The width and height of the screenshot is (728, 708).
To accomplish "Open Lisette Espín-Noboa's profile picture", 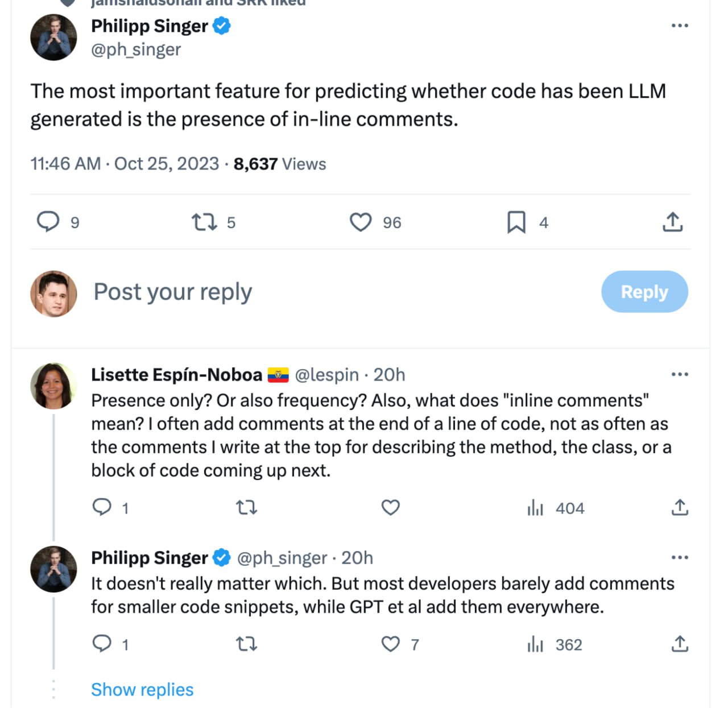I will tap(53, 386).
